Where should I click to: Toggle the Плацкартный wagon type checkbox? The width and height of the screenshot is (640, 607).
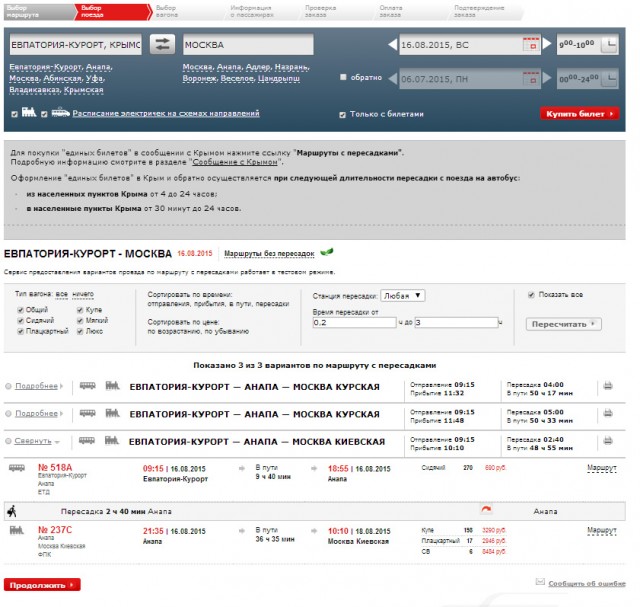click(x=20, y=330)
